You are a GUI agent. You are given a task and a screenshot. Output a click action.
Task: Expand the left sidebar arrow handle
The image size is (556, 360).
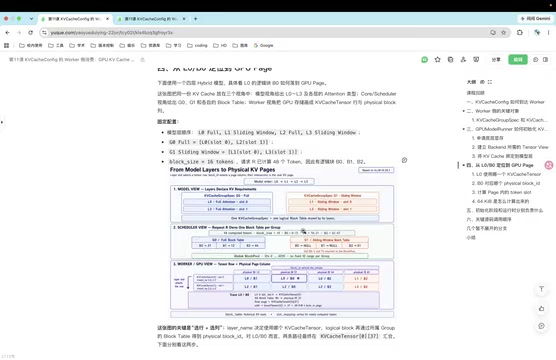[2, 122]
